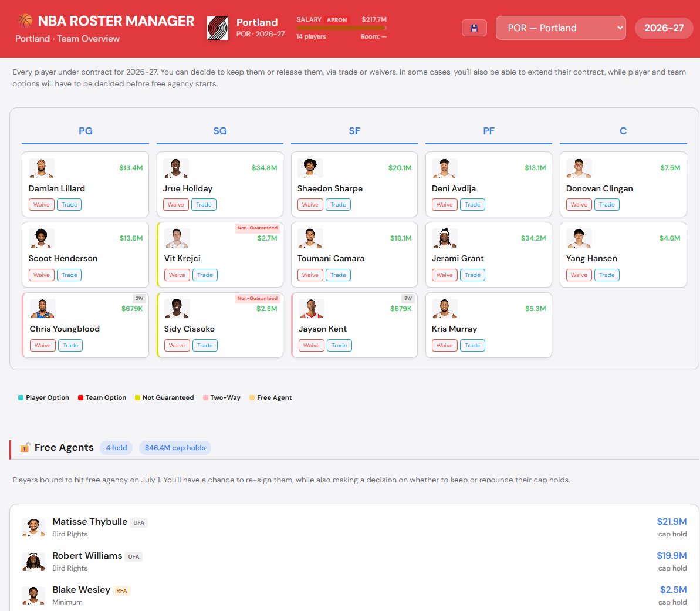Waive Jrue Holiday

[x=176, y=205]
